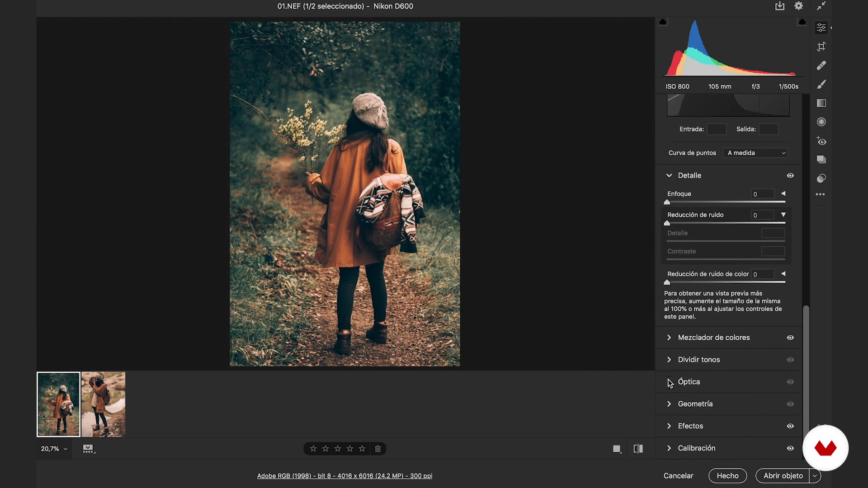Screen dimensions: 868x488
Task: Toggle visibility of the Detalle panel
Action: (790, 176)
